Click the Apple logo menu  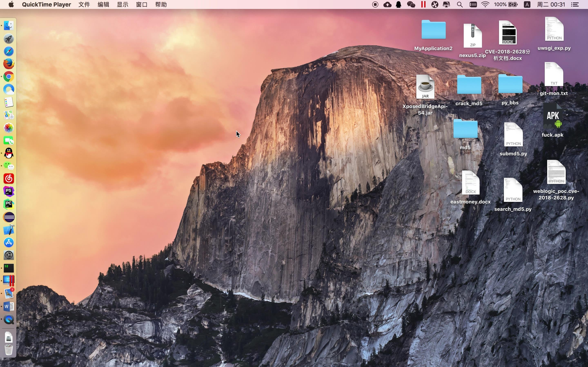point(11,5)
